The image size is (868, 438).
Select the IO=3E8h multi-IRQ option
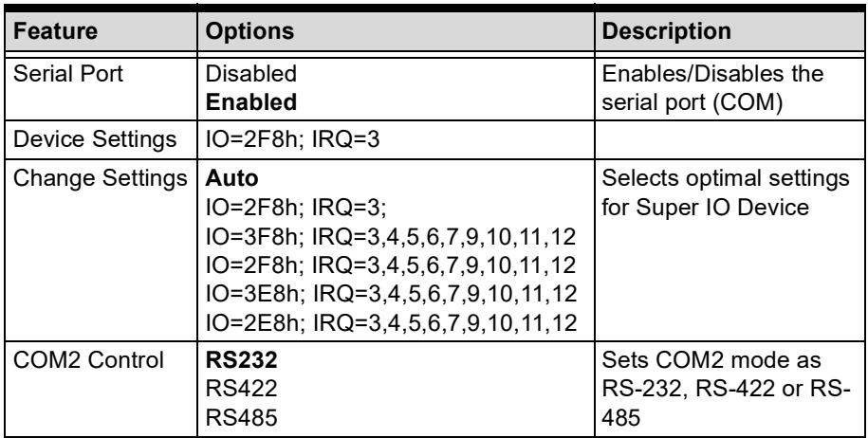point(392,294)
